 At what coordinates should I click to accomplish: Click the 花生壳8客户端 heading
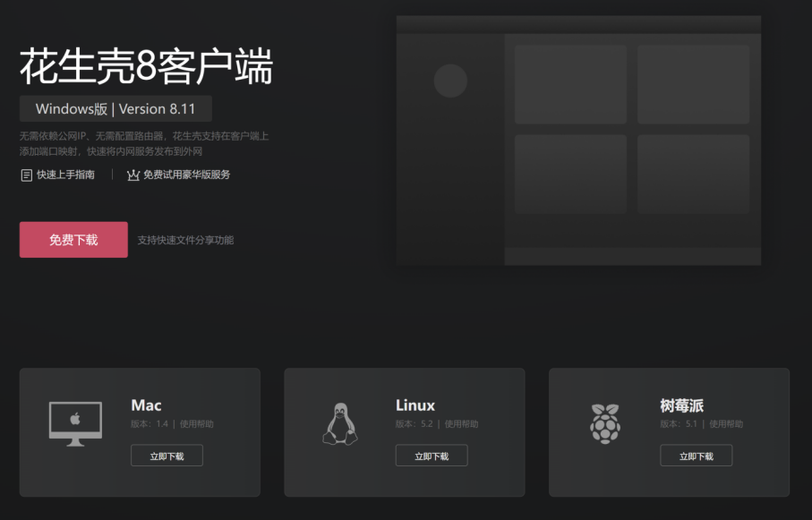[146, 66]
